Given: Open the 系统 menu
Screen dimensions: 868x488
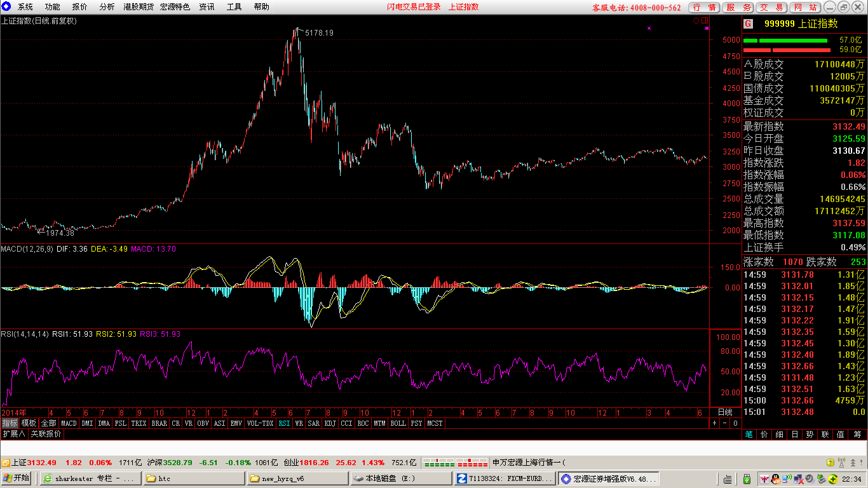Looking at the screenshot, I should [x=25, y=7].
